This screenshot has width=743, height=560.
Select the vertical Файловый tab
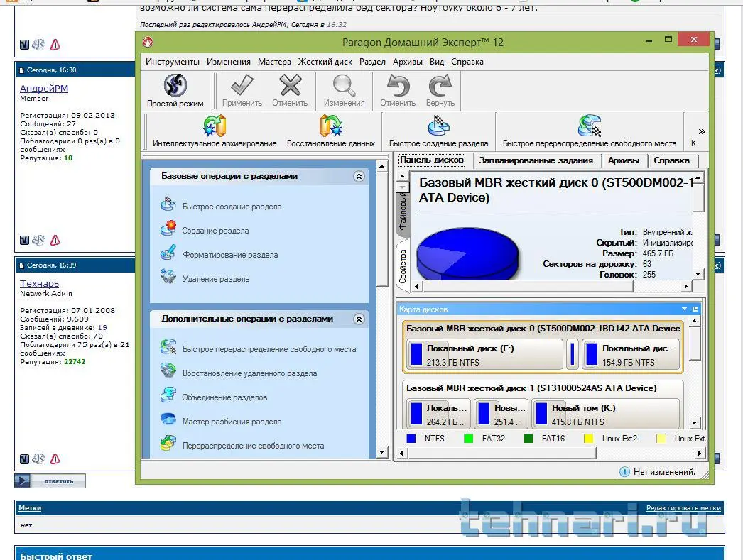point(402,212)
